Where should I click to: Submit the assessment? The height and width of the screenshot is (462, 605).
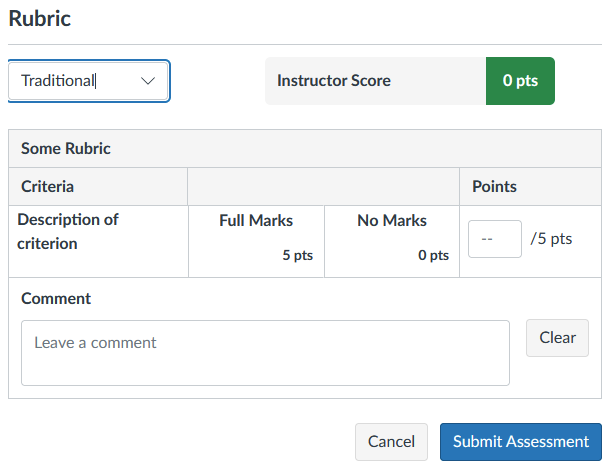tap(521, 441)
